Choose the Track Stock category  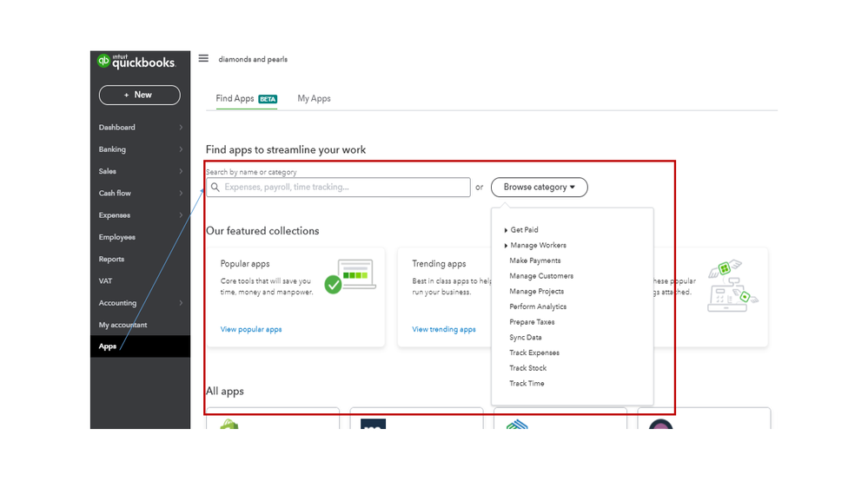[527, 368]
